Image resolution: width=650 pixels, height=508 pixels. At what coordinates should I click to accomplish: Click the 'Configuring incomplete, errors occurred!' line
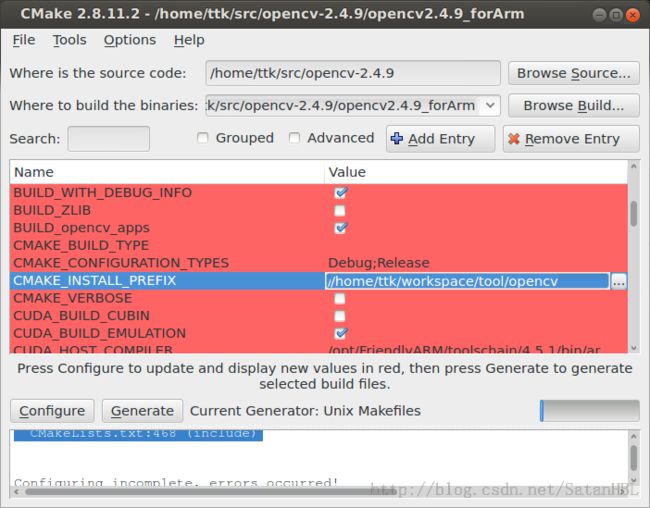(176, 482)
